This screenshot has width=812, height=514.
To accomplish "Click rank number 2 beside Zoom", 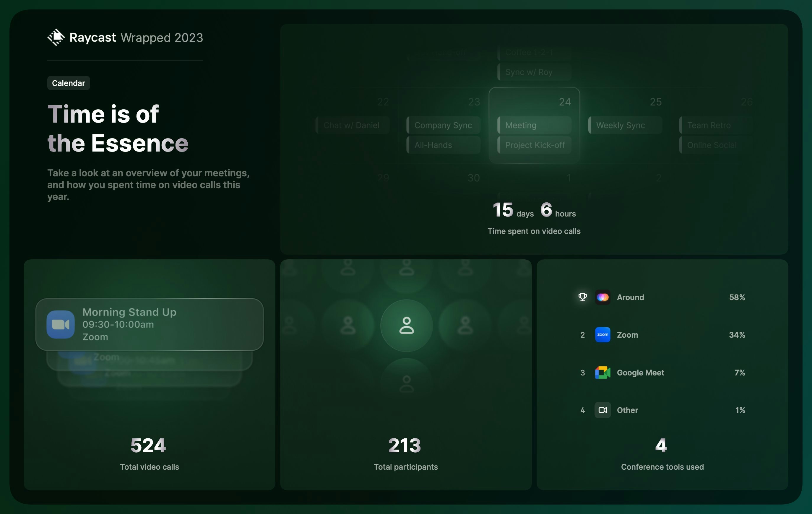I will pyautogui.click(x=582, y=335).
